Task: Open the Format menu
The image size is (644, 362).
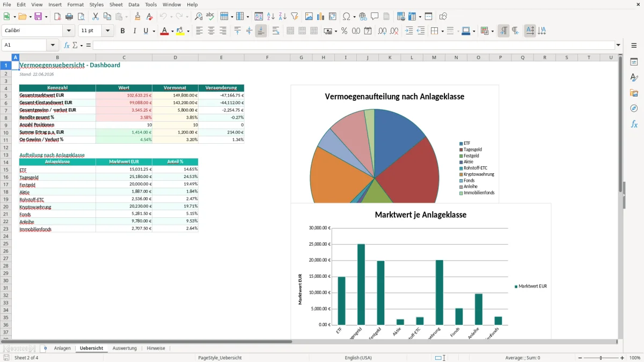Action: 75,4
